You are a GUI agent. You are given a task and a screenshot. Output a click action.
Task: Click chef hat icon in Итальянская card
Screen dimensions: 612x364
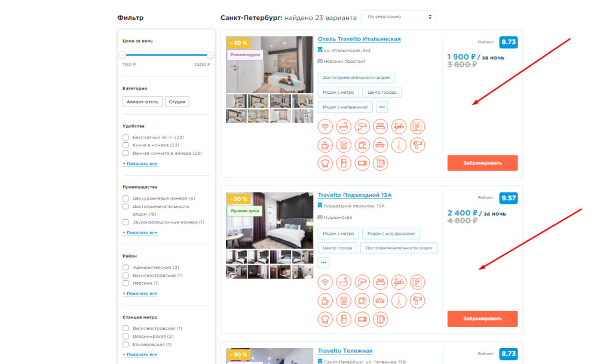tap(325, 163)
